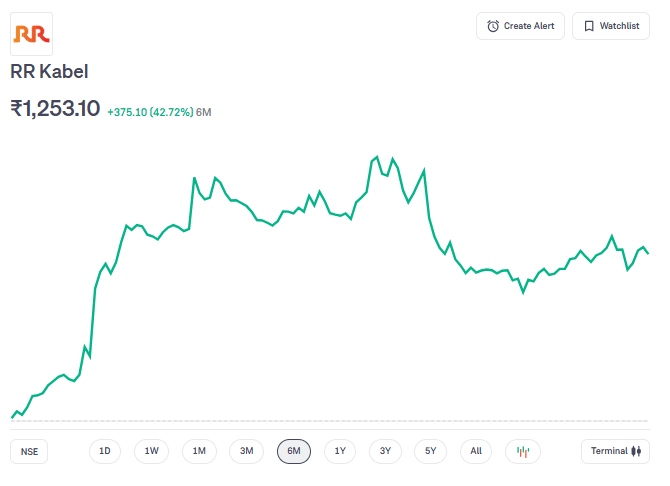Show the 1Y price history
Image resolution: width=670 pixels, height=486 pixels.
pyautogui.click(x=340, y=451)
